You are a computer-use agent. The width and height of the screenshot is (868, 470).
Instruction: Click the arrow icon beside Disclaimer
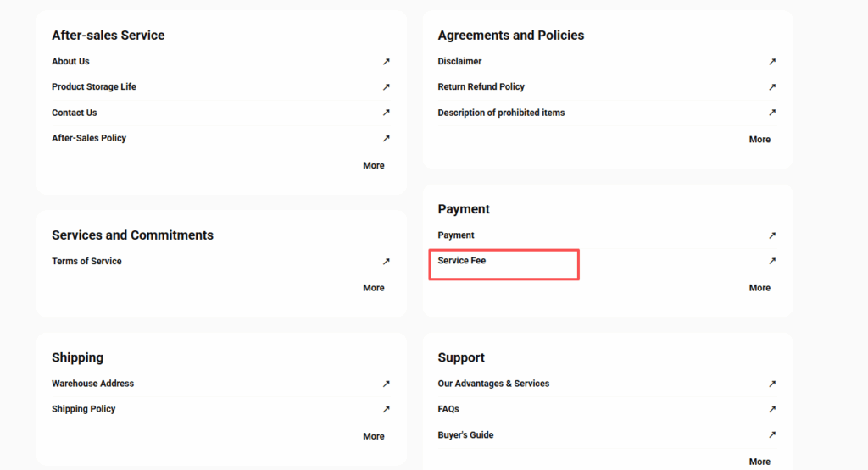point(771,62)
